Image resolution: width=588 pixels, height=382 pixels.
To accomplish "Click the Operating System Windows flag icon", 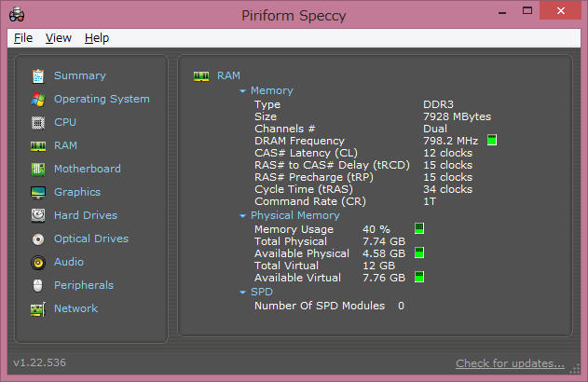I will click(x=38, y=100).
